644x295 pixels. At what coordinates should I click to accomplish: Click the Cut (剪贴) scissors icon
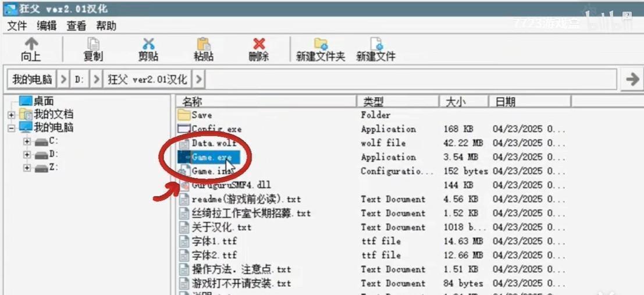pyautogui.click(x=148, y=45)
